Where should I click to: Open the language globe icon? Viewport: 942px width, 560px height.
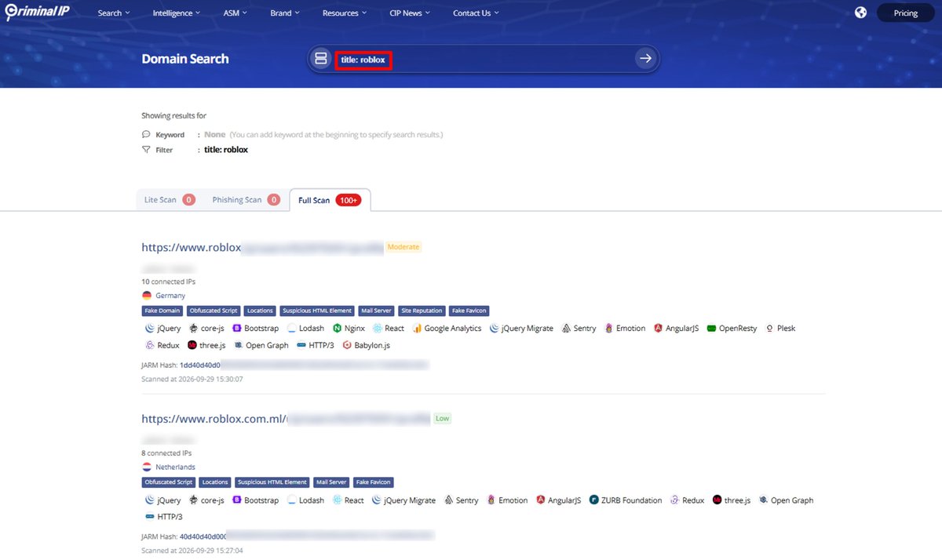point(861,13)
